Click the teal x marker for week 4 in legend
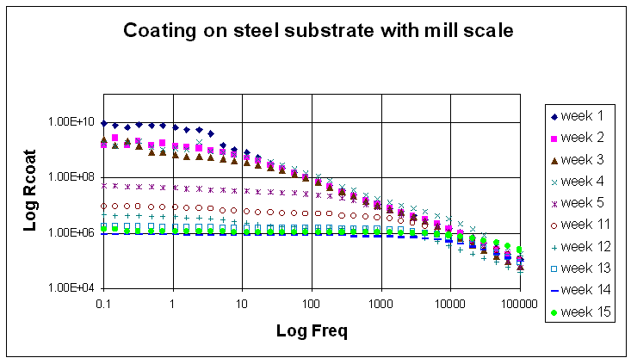 554,182
